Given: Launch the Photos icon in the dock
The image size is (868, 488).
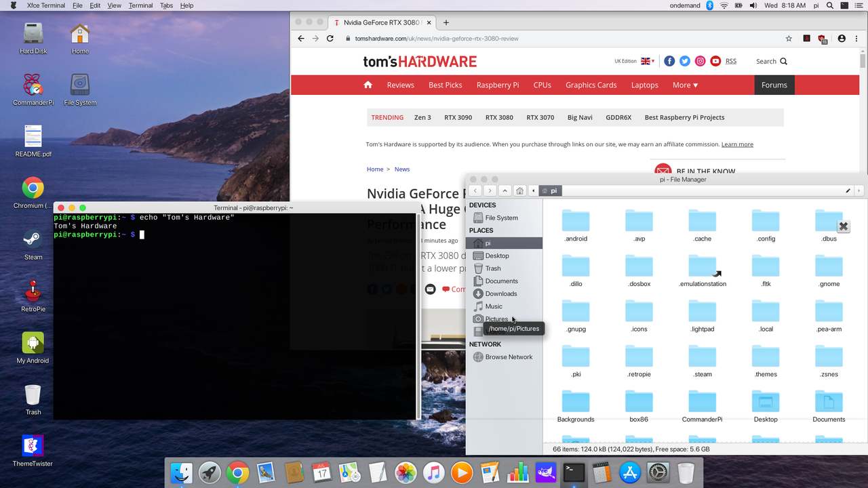Looking at the screenshot, I should coord(406,472).
